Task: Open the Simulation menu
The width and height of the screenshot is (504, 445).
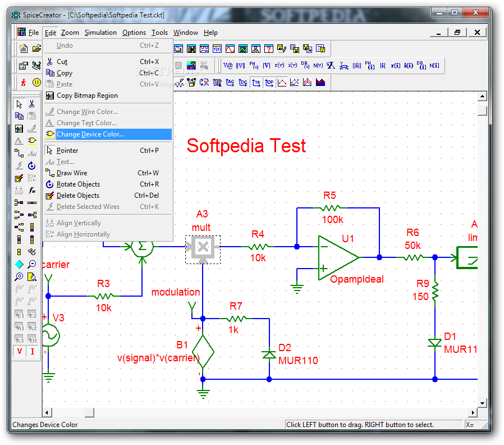Action: (100, 33)
